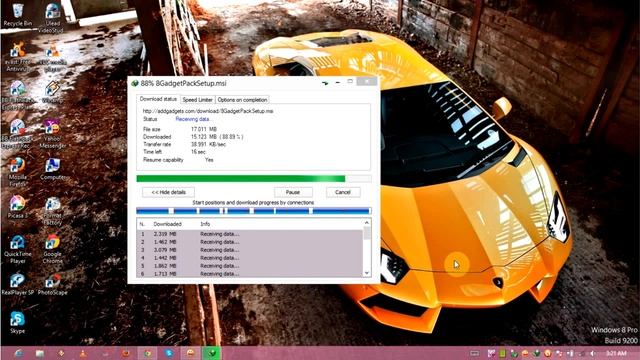Image resolution: width=640 pixels, height=360 pixels.
Task: Click the Downloaded column header
Action: pos(167,224)
